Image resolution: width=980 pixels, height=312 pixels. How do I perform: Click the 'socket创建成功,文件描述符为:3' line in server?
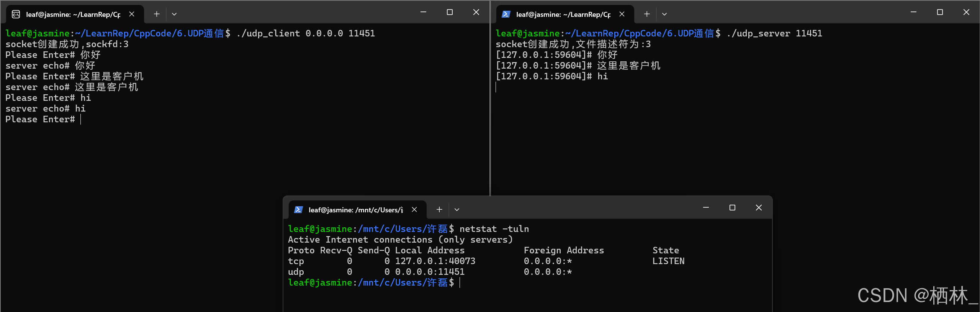pyautogui.click(x=573, y=44)
